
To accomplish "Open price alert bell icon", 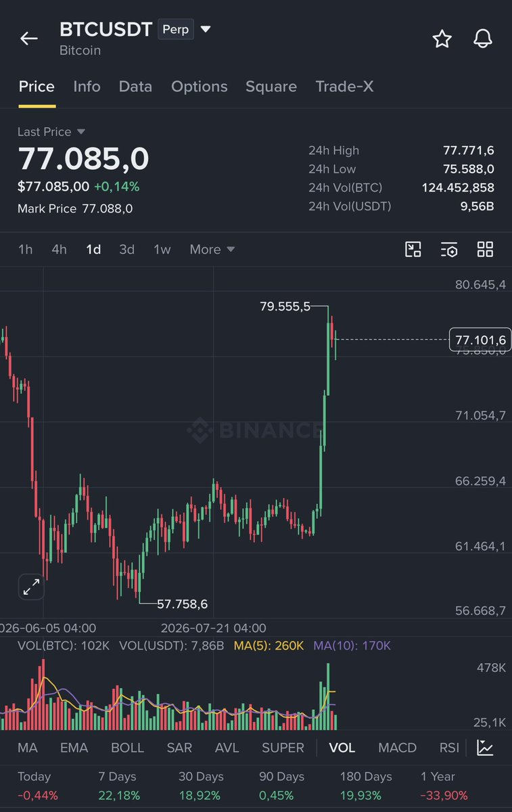I will tap(482, 39).
